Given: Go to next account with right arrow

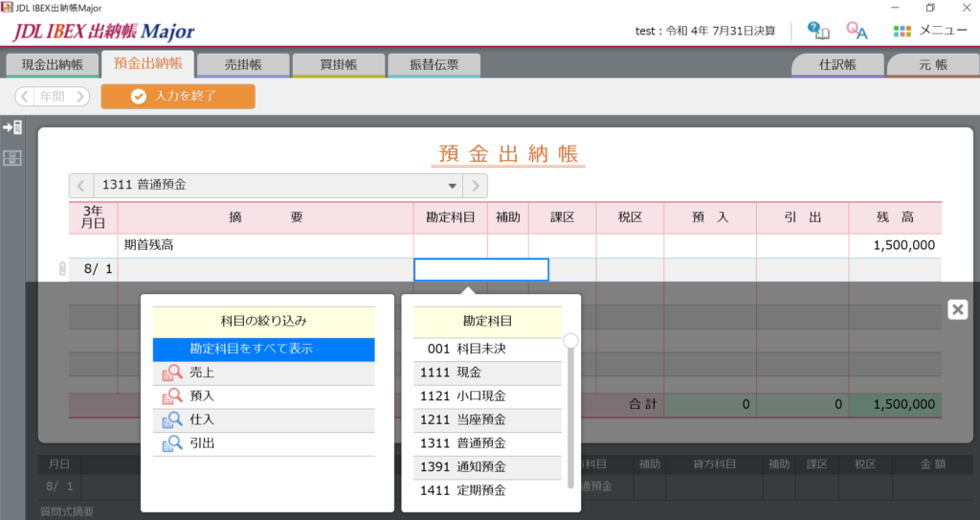Looking at the screenshot, I should tap(475, 185).
